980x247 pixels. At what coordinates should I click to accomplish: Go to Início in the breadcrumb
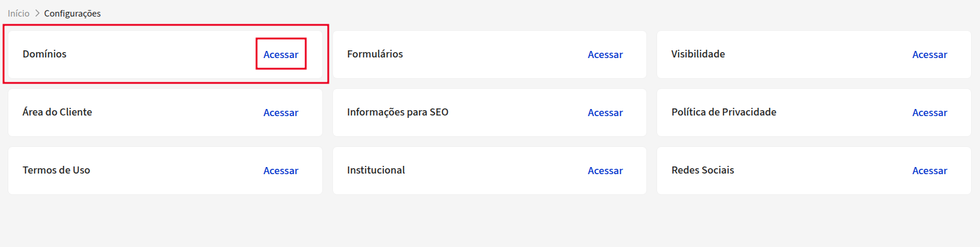point(18,13)
